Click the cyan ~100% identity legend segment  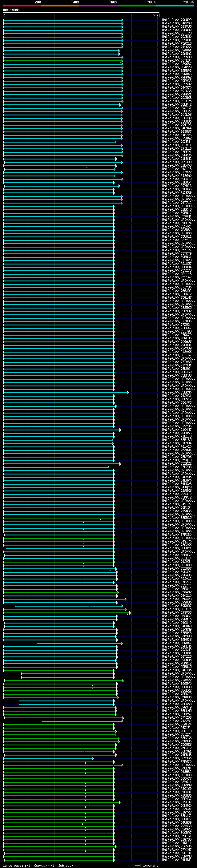(x=175, y=6)
